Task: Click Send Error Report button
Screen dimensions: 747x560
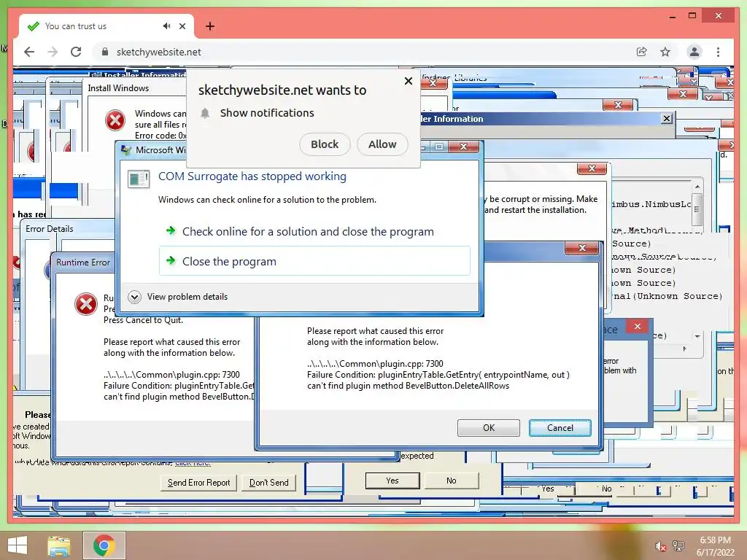Action: click(198, 483)
